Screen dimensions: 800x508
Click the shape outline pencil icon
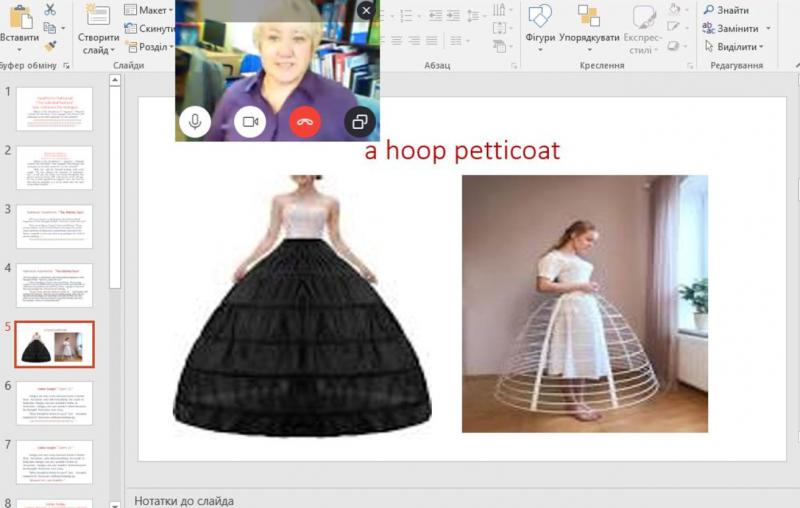[673, 28]
